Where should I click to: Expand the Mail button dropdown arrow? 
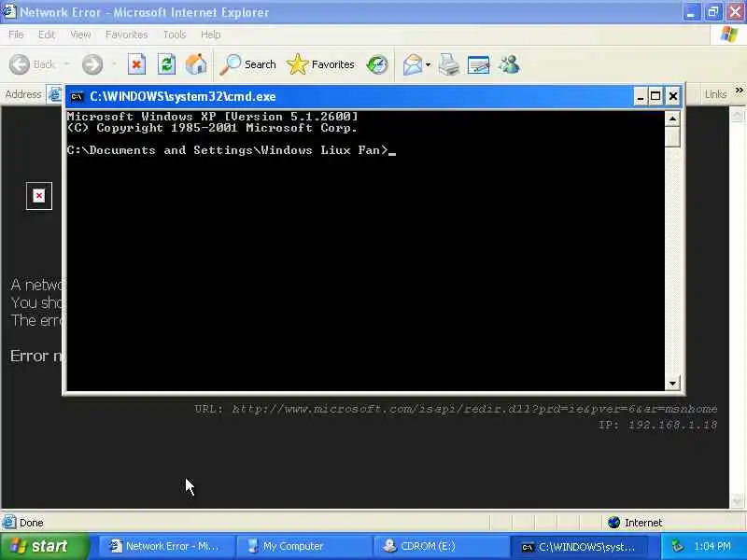coord(429,64)
